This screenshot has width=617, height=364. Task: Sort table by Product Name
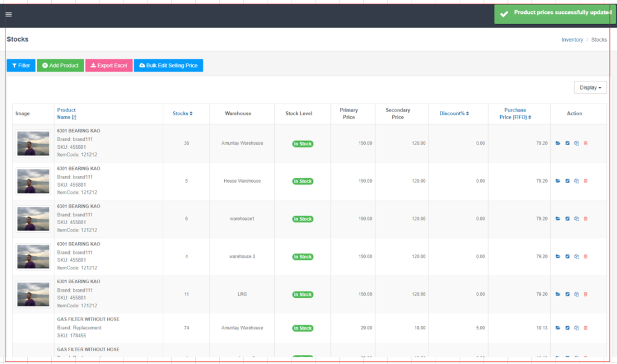[66, 114]
